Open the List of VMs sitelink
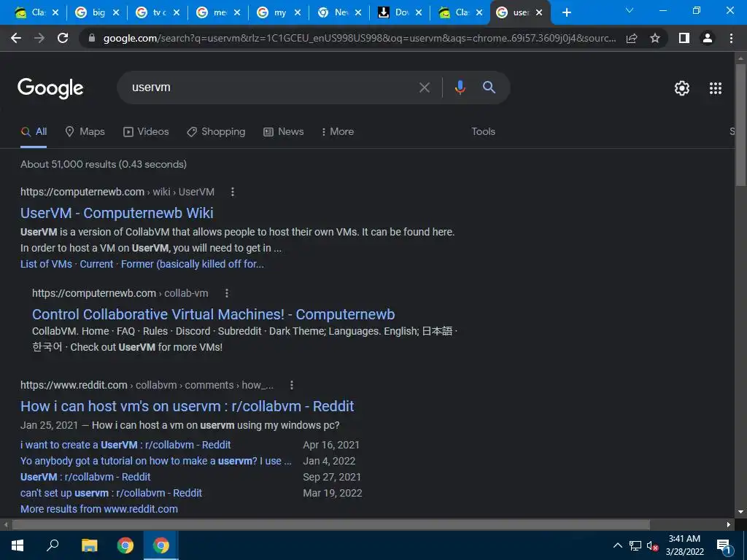 46,264
